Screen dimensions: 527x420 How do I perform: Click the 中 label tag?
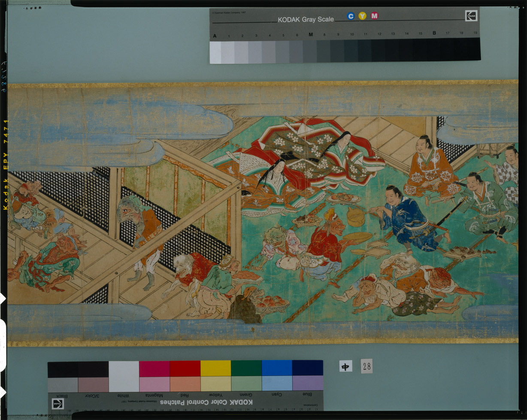[x=345, y=366]
